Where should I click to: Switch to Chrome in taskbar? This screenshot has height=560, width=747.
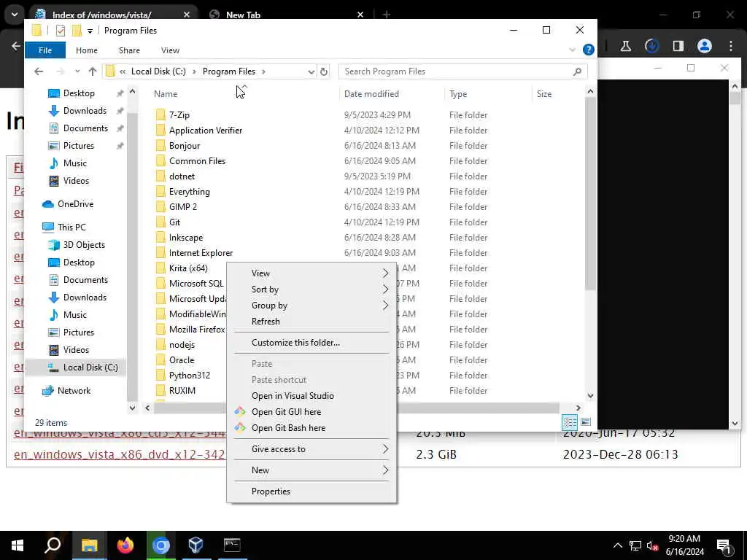(x=161, y=545)
